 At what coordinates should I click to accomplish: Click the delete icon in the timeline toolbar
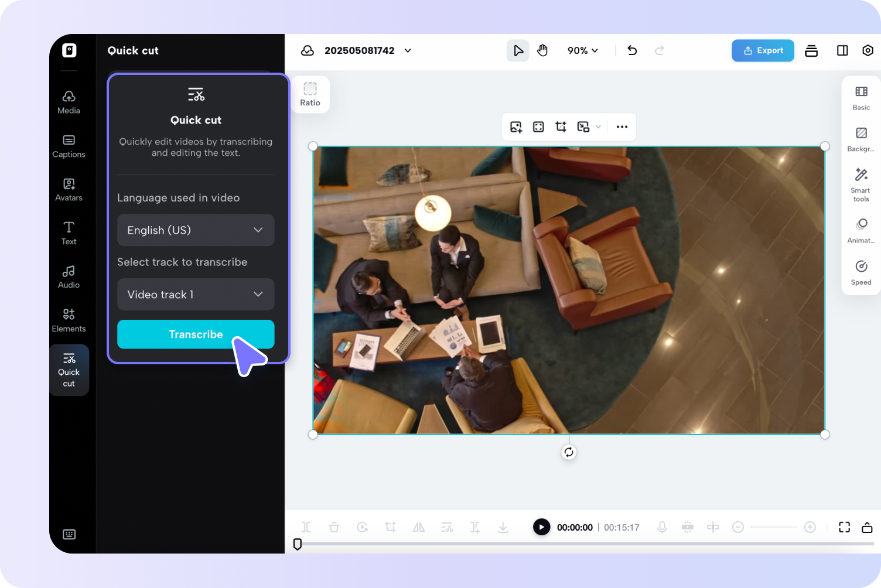pyautogui.click(x=334, y=527)
